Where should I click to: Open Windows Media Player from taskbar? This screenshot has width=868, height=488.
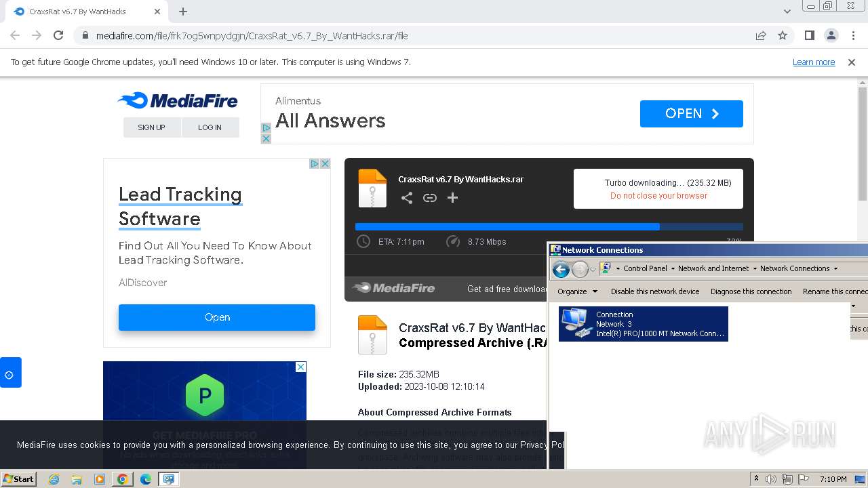coord(100,479)
